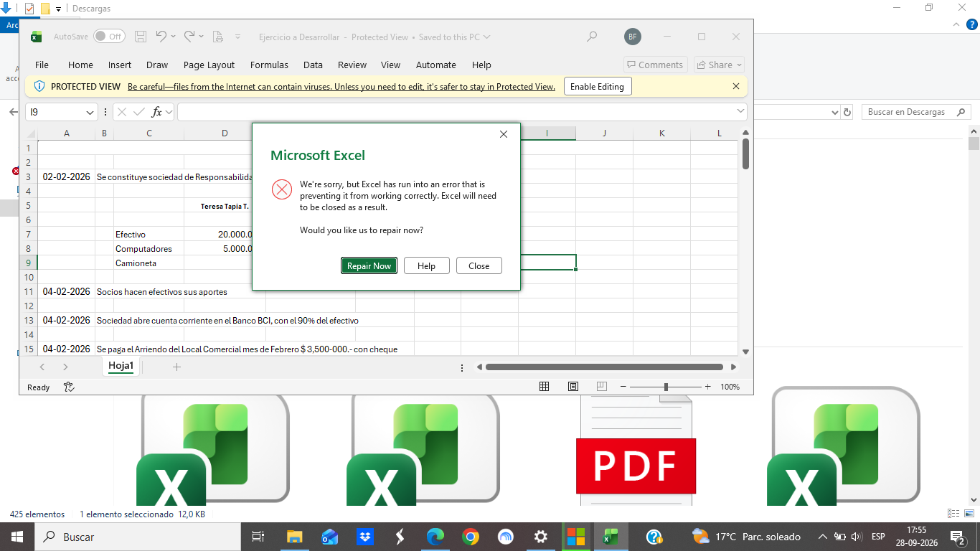980x551 pixels.
Task: Click the Refresh icon in Descargas window
Action: coord(847,112)
